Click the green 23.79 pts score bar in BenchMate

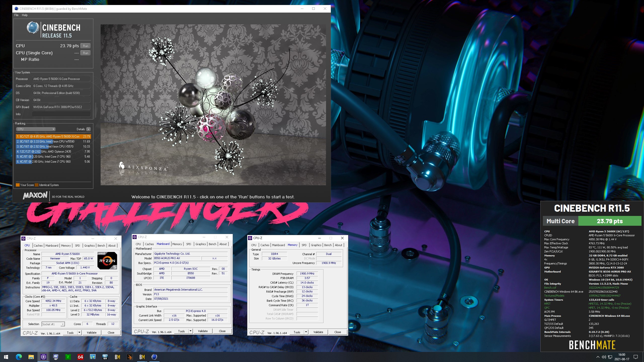(610, 221)
